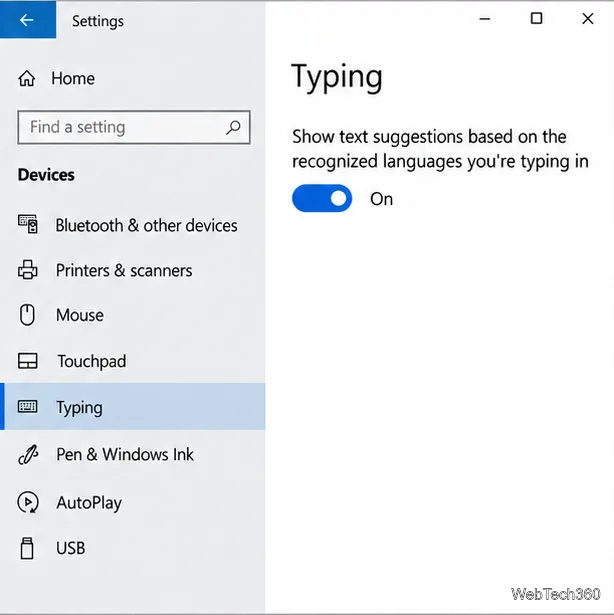Maximize the Settings window

(536, 18)
